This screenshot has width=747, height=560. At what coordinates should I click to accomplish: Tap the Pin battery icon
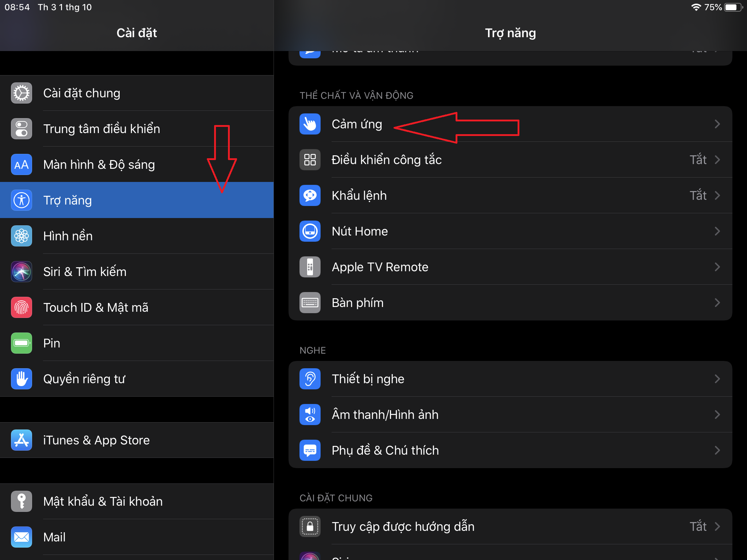pyautogui.click(x=22, y=343)
